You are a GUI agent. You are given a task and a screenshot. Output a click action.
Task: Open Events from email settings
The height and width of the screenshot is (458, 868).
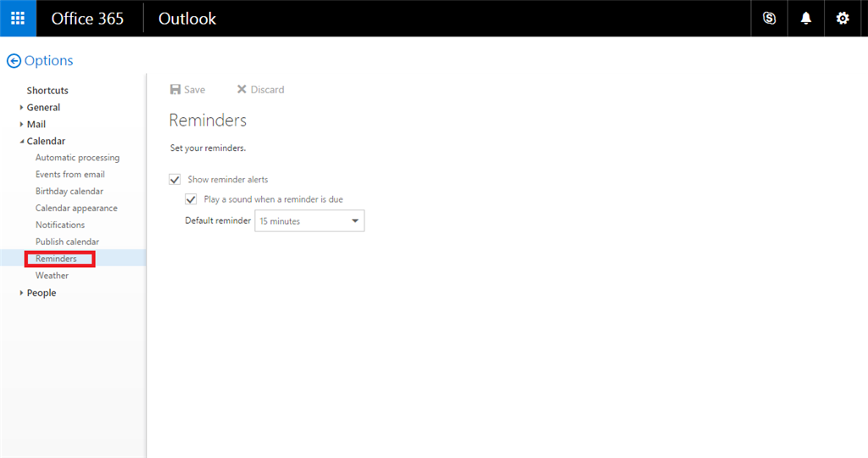pos(70,175)
